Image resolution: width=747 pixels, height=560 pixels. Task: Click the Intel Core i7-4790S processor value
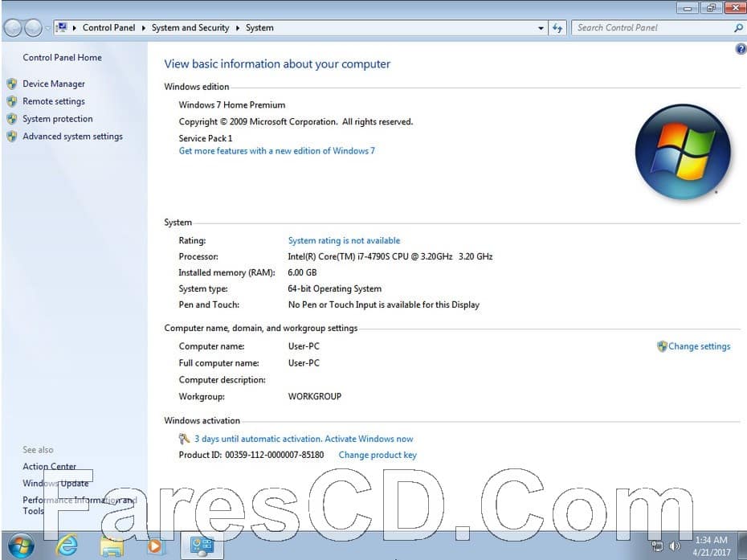pyautogui.click(x=390, y=256)
